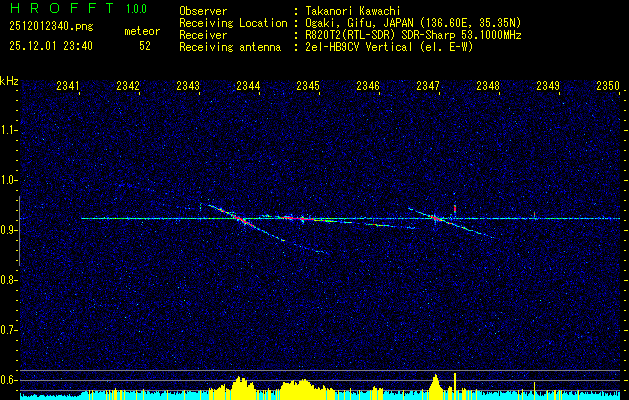
Task: Click the kHz axis unit label
Action: (x=9, y=81)
